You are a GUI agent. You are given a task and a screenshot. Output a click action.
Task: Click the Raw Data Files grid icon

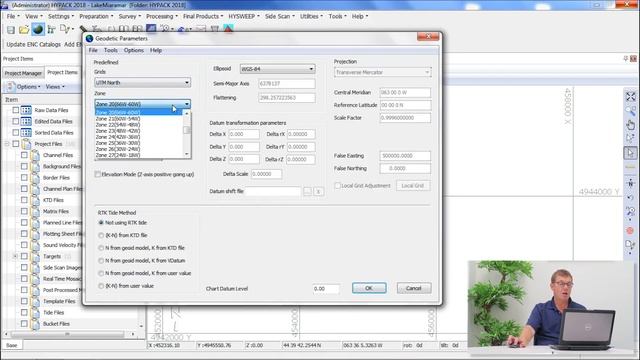pos(26,110)
